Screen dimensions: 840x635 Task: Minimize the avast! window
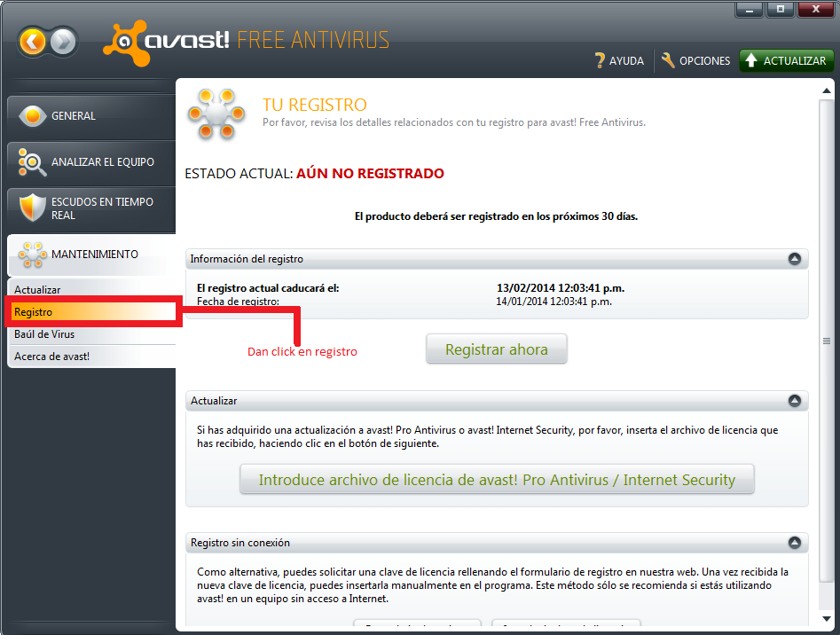[x=749, y=10]
